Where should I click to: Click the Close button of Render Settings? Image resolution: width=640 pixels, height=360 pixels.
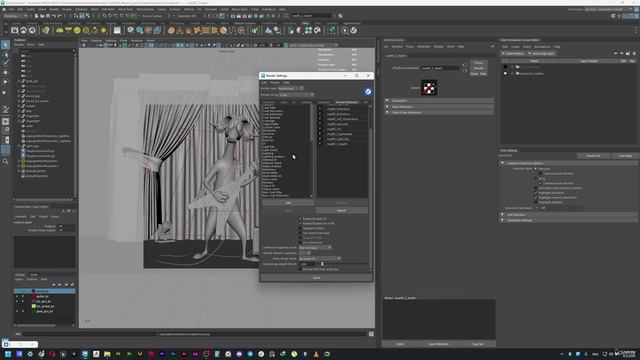coord(317,278)
